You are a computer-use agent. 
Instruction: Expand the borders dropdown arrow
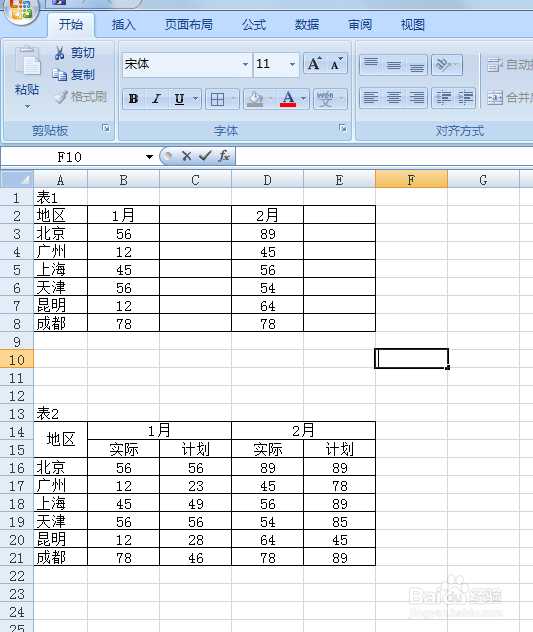pos(233,99)
